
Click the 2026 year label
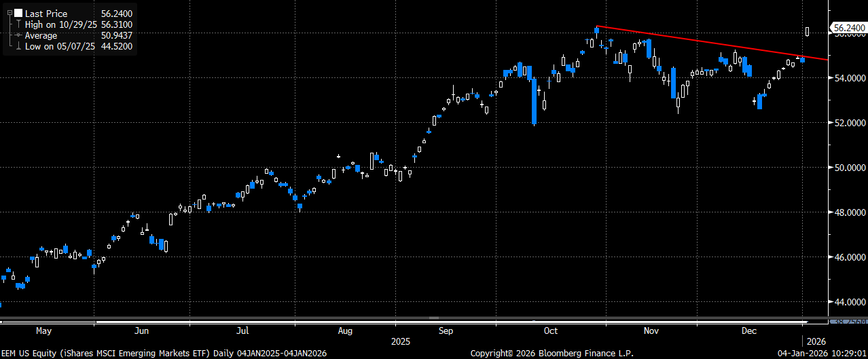click(x=816, y=341)
